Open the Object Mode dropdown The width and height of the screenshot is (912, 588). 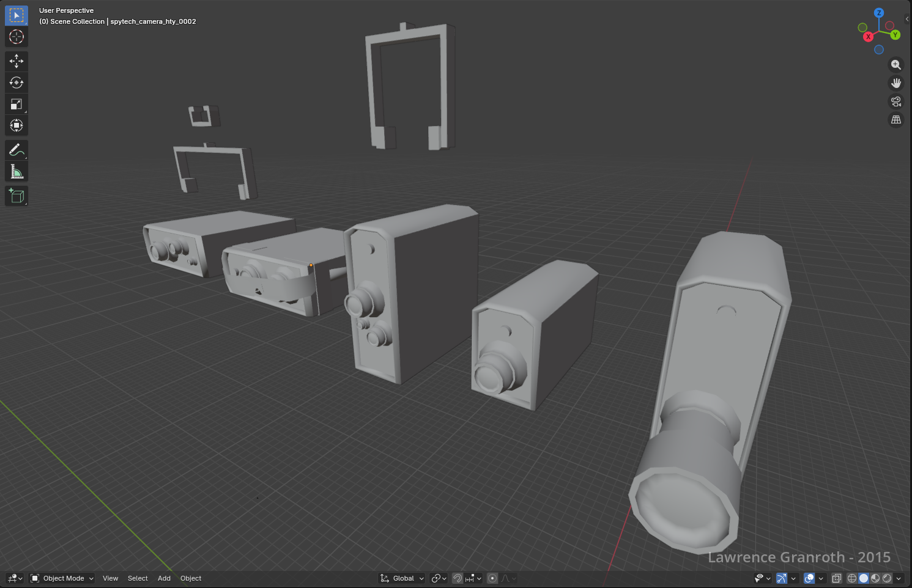click(62, 578)
